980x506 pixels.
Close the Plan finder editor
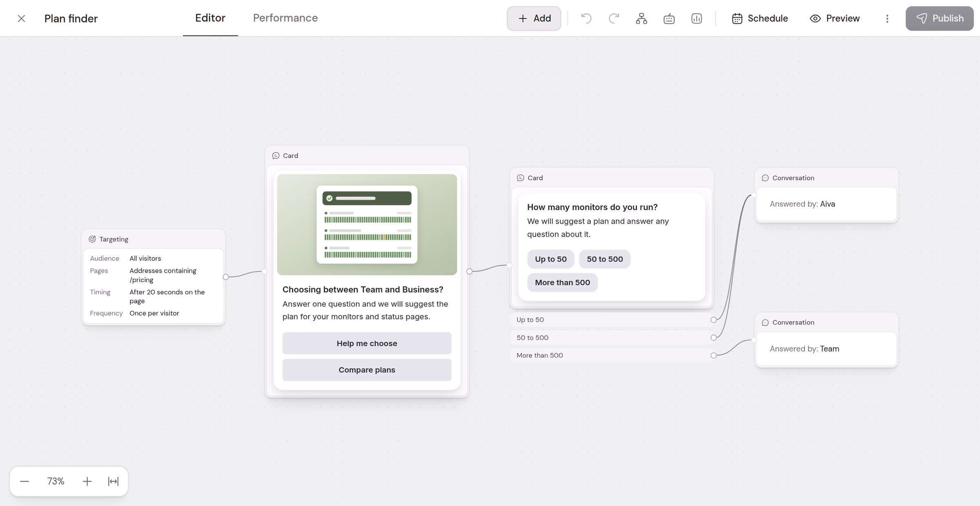(x=22, y=18)
